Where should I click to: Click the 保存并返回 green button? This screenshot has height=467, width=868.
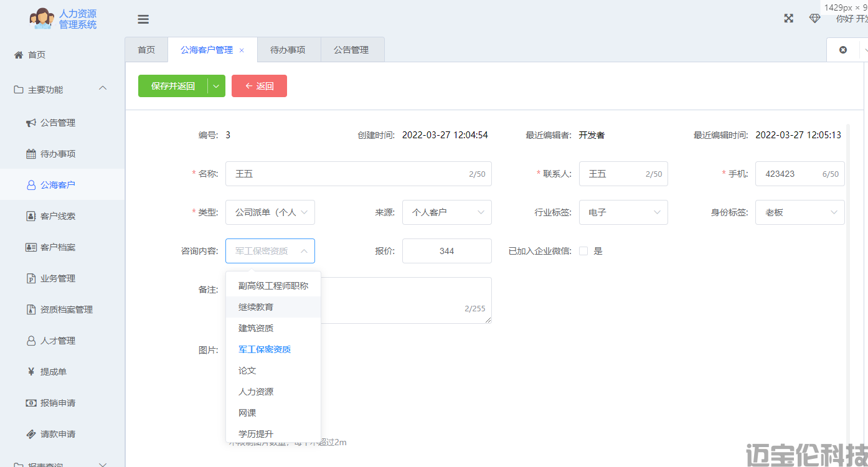[x=173, y=86]
